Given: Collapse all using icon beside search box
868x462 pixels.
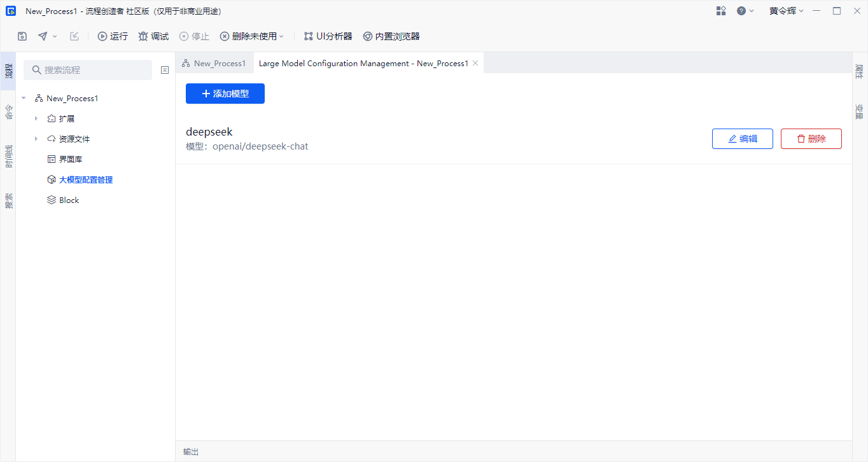Looking at the screenshot, I should (165, 70).
